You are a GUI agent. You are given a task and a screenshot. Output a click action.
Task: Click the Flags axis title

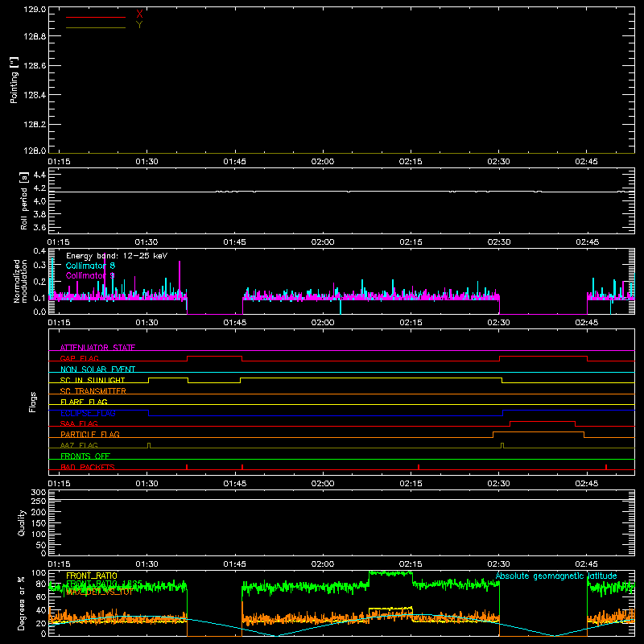click(x=32, y=402)
